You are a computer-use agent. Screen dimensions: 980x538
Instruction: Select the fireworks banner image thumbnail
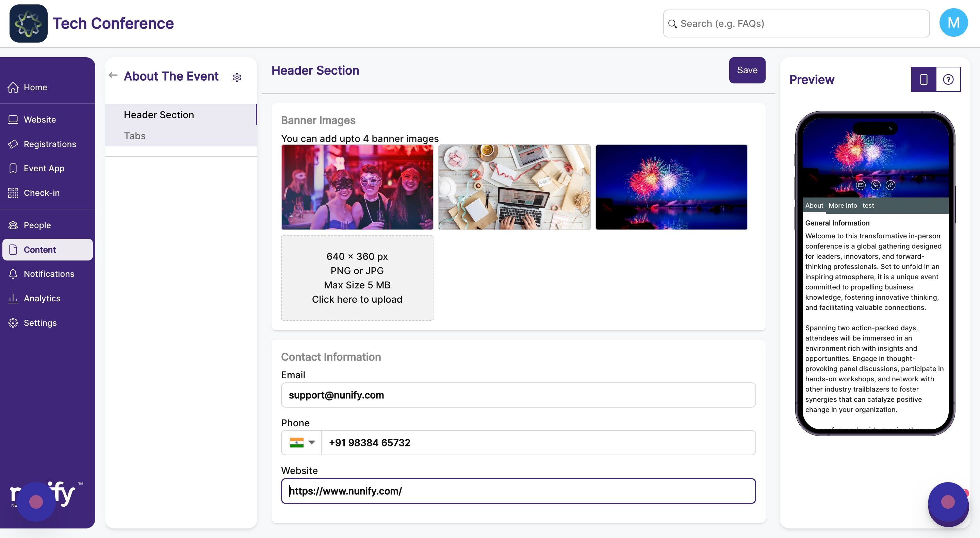click(671, 187)
